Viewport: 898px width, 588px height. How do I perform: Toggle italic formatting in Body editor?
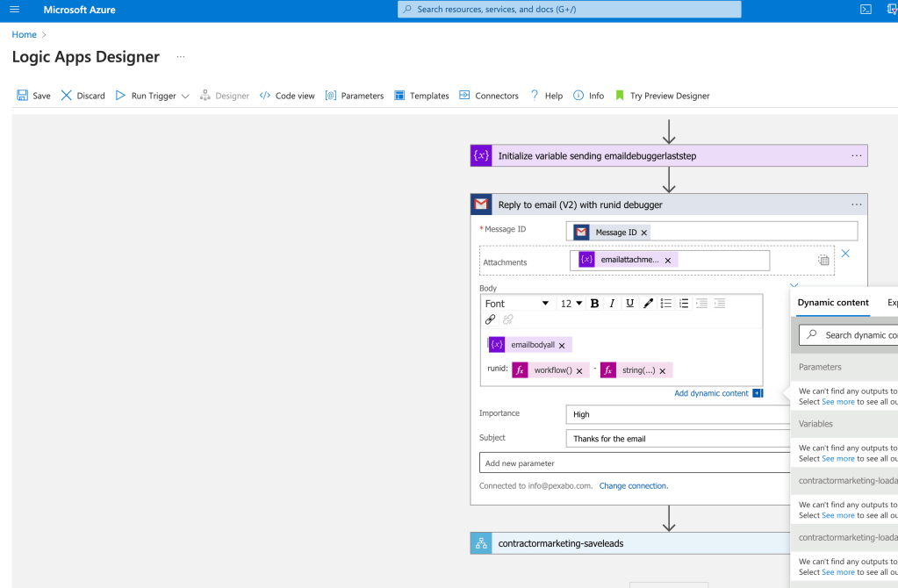[x=612, y=304]
